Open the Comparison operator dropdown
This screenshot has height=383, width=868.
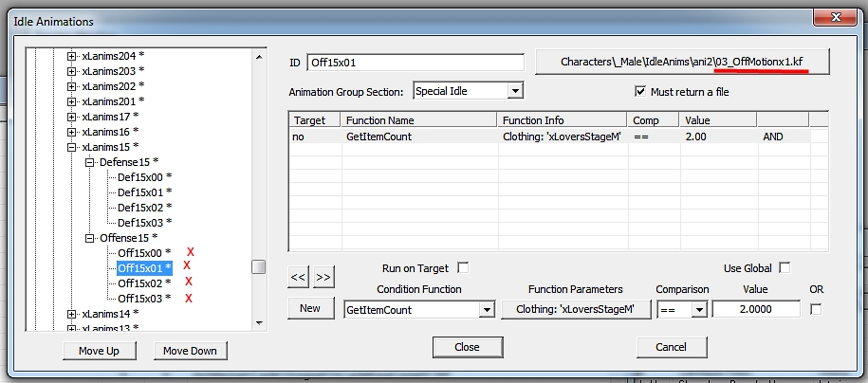(x=699, y=309)
